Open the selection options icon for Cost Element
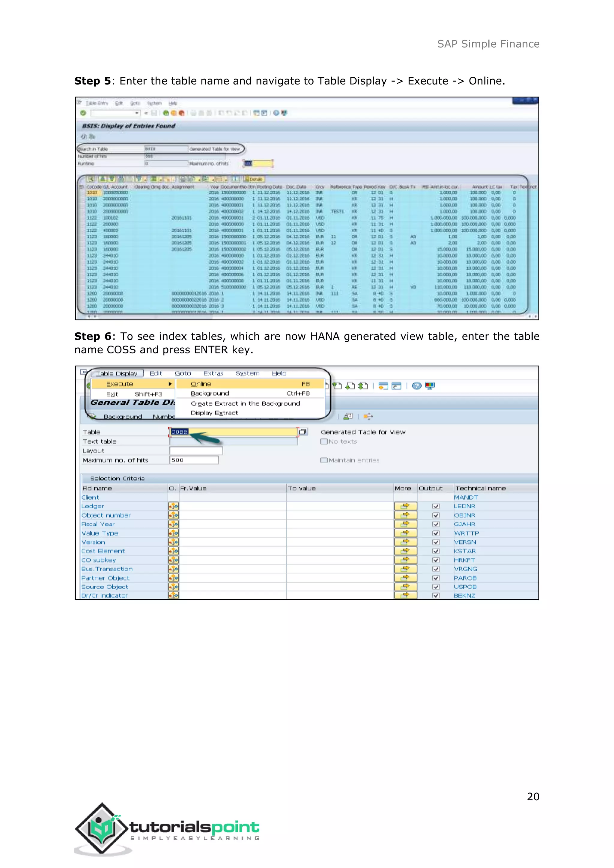Screen dimensions: 614x868 (174, 551)
